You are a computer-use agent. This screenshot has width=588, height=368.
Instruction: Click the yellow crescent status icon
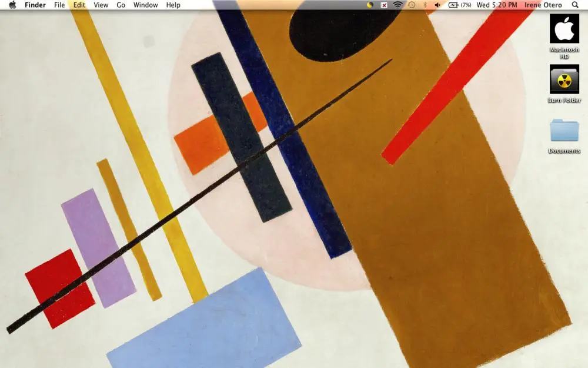pos(370,5)
